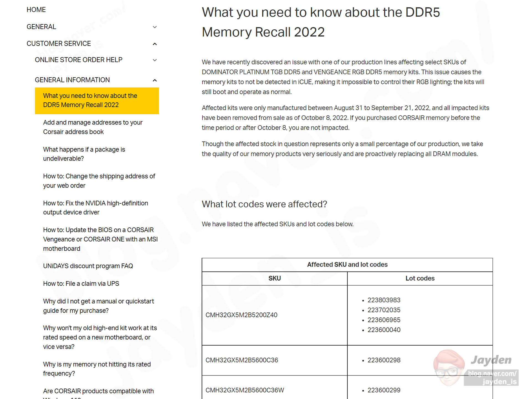Open 'Why won't my old high-end kit work' article
The image size is (532, 399).
(x=100, y=337)
